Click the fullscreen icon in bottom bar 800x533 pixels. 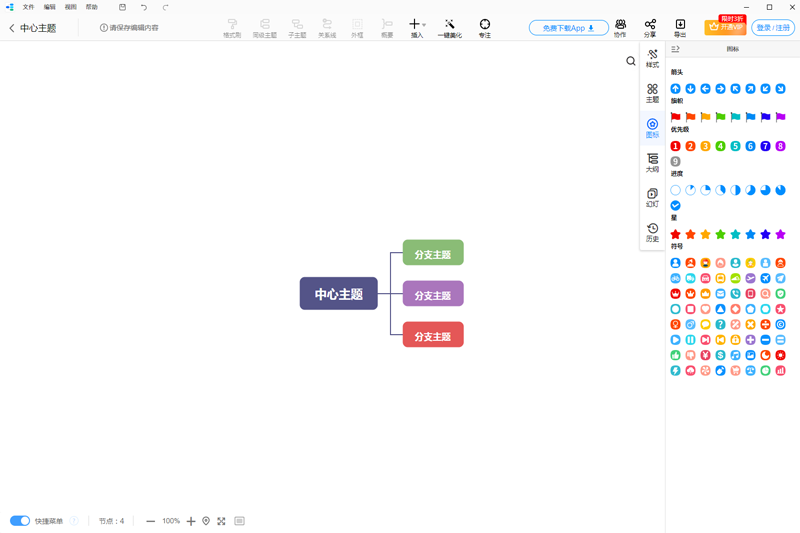tap(221, 521)
